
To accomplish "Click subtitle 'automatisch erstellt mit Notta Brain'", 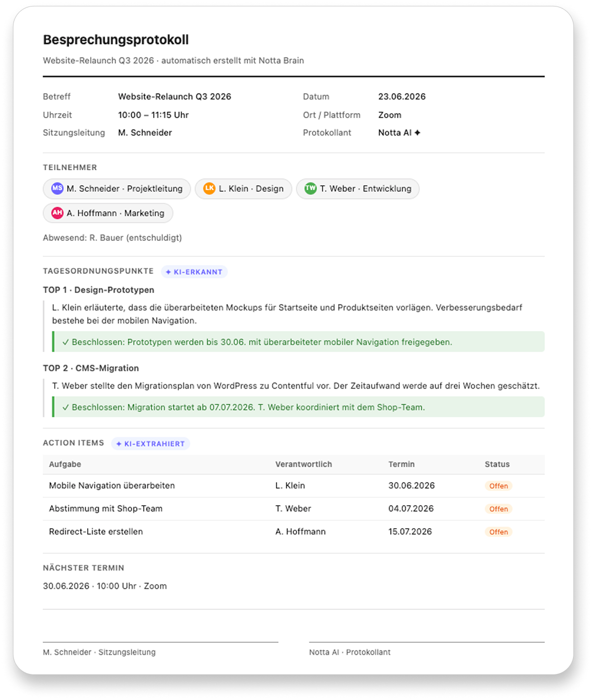I will [x=232, y=61].
